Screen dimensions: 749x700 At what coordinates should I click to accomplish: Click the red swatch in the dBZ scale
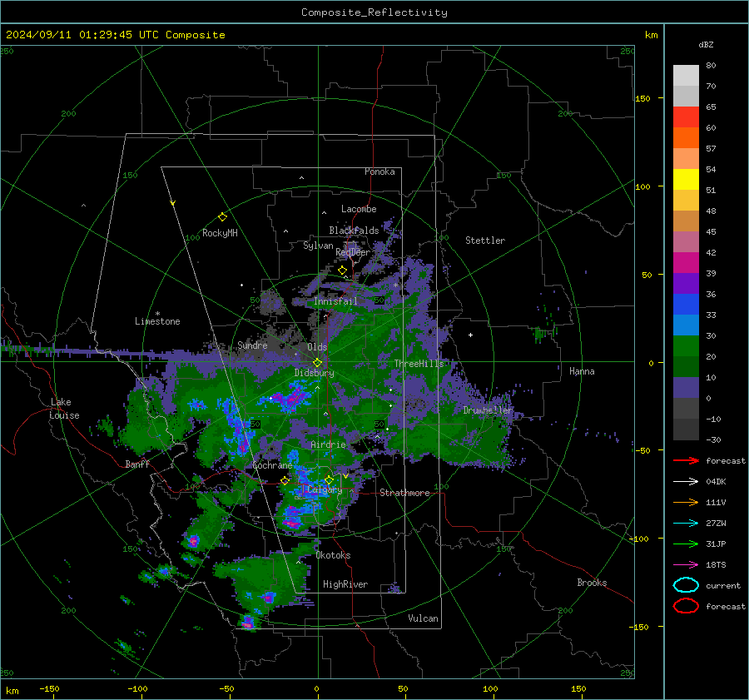686,117
